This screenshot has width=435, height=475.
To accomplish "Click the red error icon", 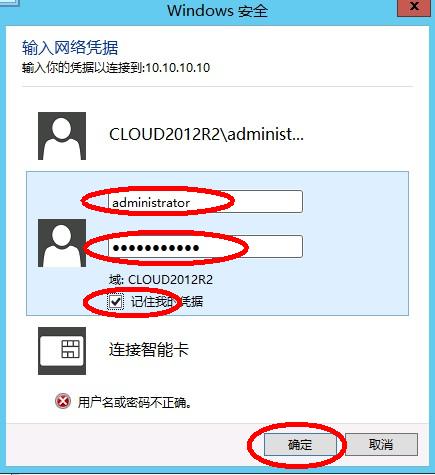I will tap(63, 401).
